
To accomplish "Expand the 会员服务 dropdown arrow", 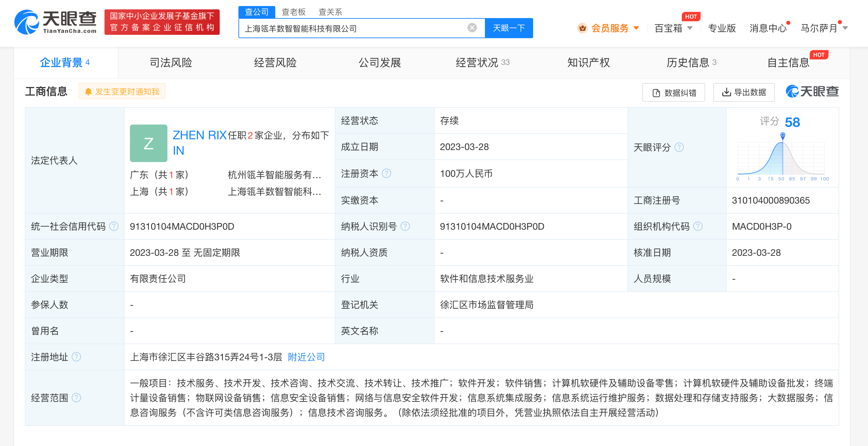I will (x=636, y=28).
